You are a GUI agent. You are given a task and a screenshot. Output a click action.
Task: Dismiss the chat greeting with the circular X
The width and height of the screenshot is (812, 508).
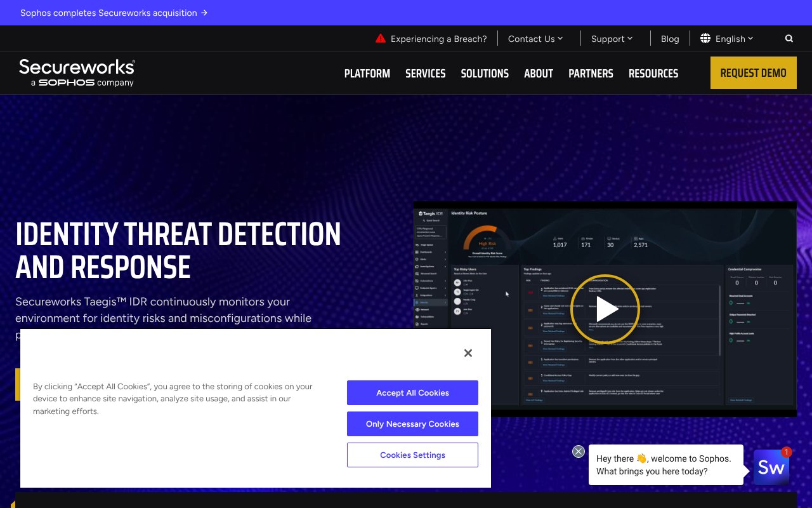578,451
